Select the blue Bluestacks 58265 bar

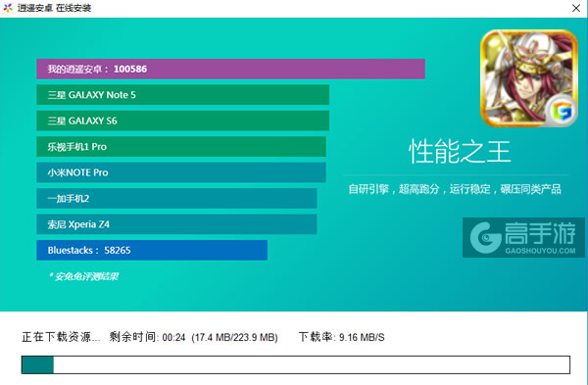click(x=152, y=250)
